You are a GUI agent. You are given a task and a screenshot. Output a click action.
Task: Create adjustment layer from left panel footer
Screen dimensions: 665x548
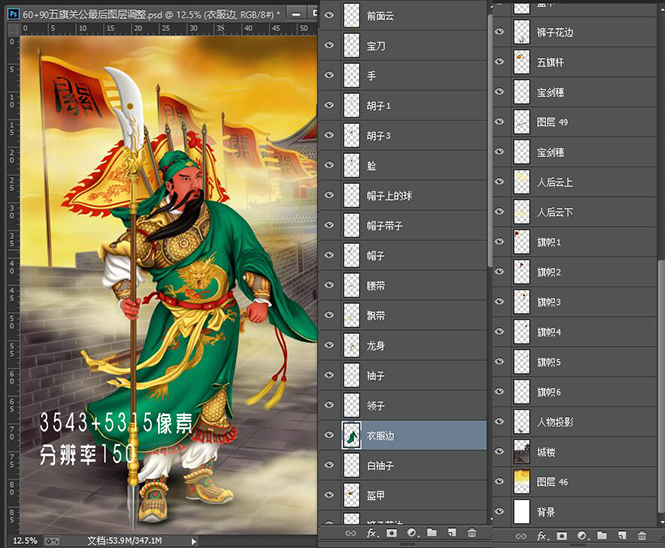pos(411,533)
